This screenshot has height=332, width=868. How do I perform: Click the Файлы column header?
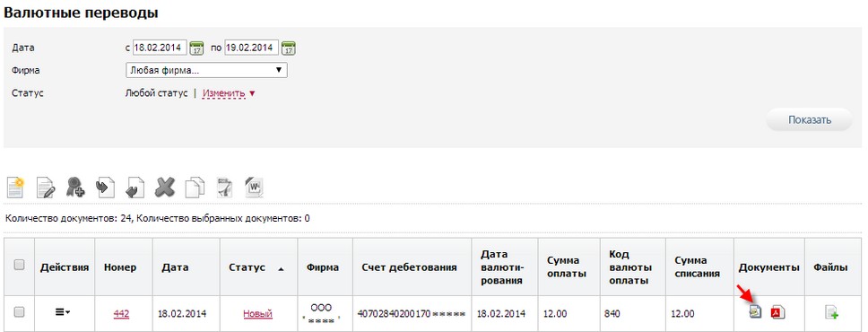click(831, 267)
